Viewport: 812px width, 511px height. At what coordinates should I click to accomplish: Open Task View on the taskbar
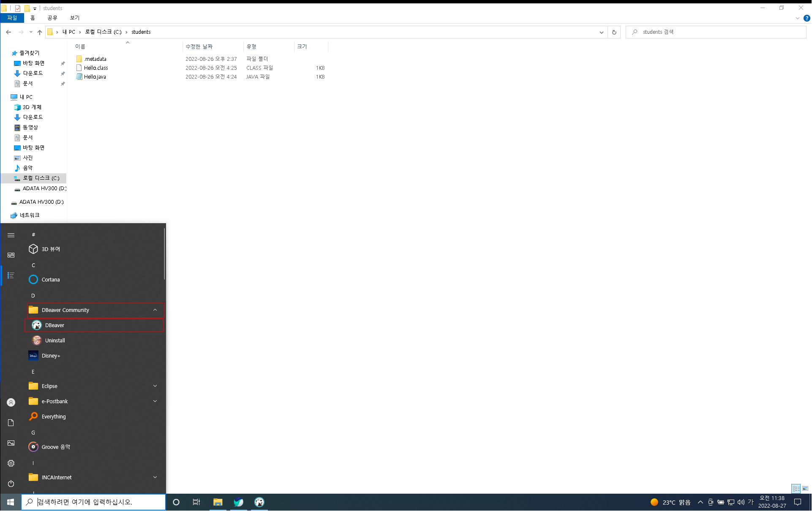tap(196, 502)
